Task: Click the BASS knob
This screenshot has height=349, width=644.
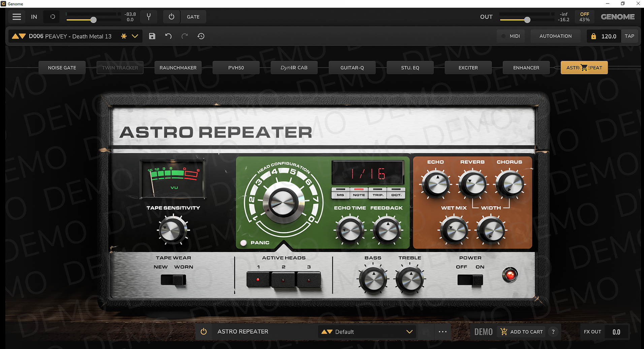Action: [373, 280]
